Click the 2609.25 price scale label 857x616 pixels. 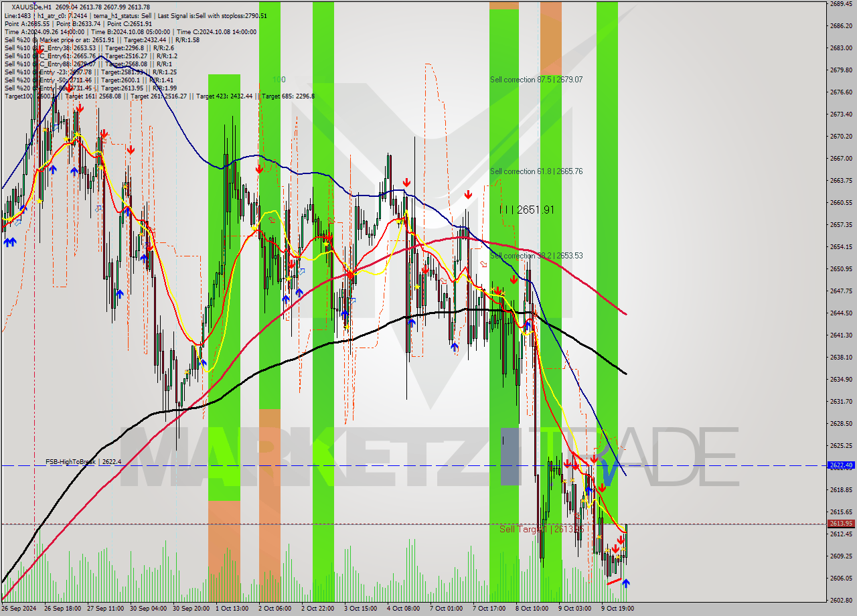[x=841, y=556]
